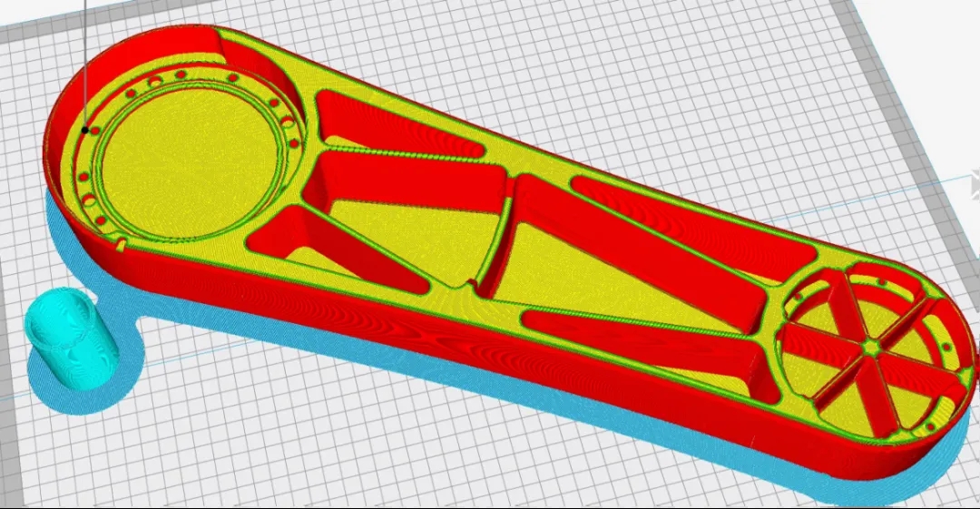Click the small notch at the ring's bottom

pyautogui.click(x=122, y=243)
